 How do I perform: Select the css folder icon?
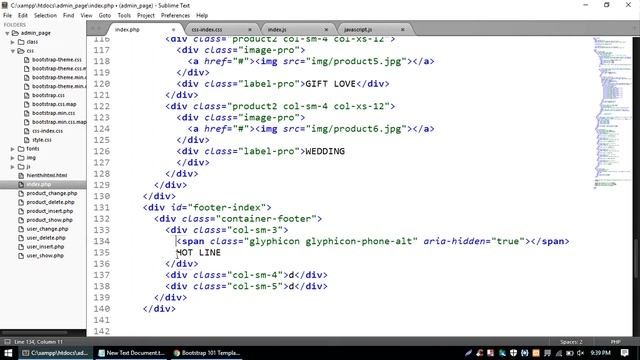21,51
